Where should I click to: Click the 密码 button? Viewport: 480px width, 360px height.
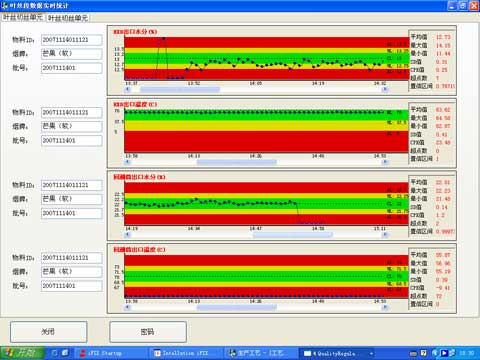(x=148, y=332)
